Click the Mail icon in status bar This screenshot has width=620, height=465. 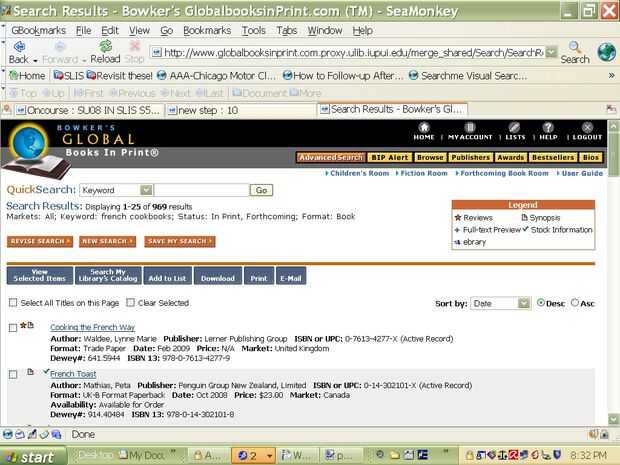20,435
